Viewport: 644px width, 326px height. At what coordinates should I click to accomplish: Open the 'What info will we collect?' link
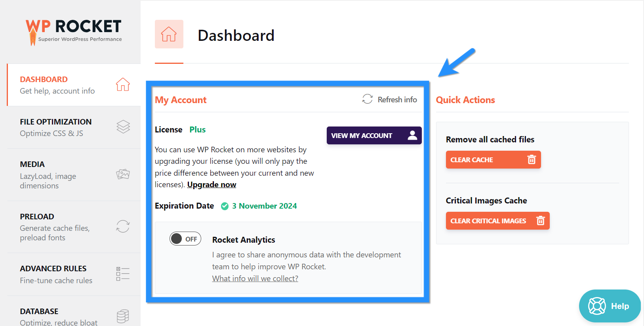(255, 278)
